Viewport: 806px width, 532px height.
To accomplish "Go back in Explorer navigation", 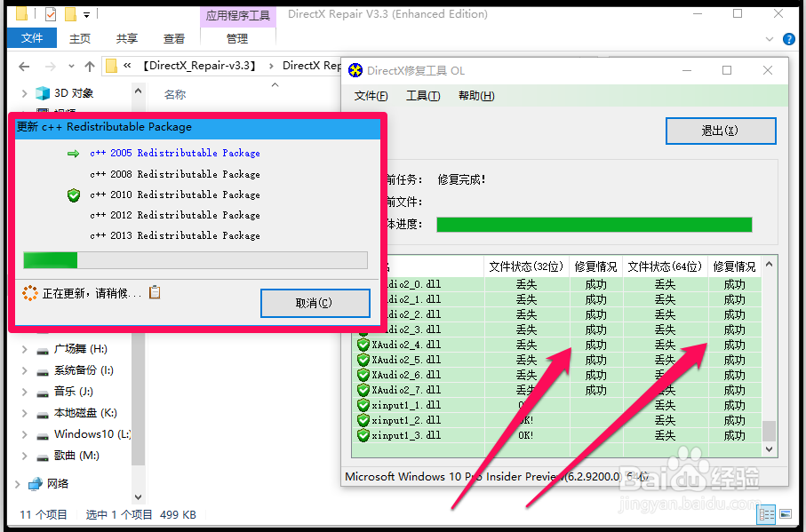I will pos(24,67).
